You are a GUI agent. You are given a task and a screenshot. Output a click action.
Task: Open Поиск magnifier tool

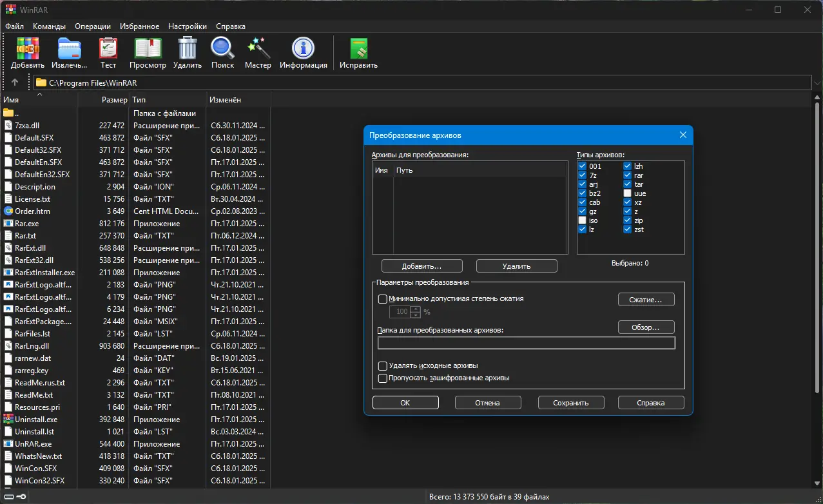point(222,53)
